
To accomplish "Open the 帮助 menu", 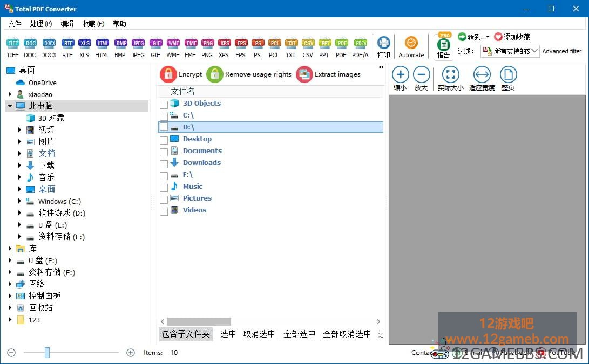I will tap(119, 24).
